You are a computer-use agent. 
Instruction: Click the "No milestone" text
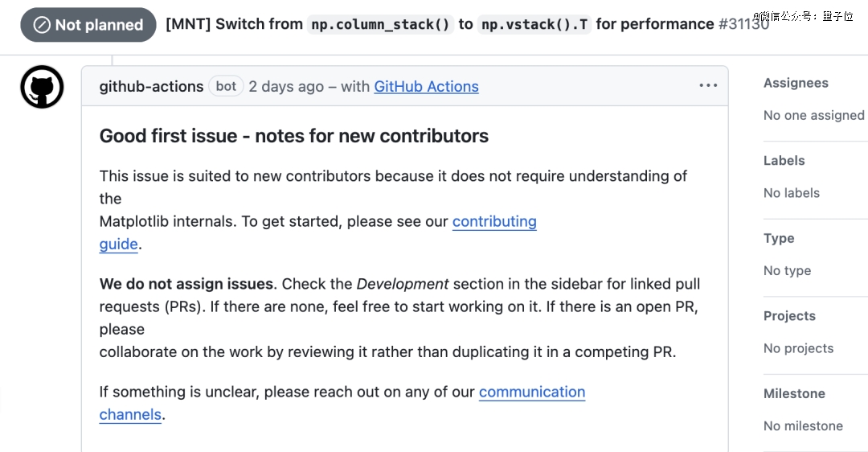click(803, 426)
